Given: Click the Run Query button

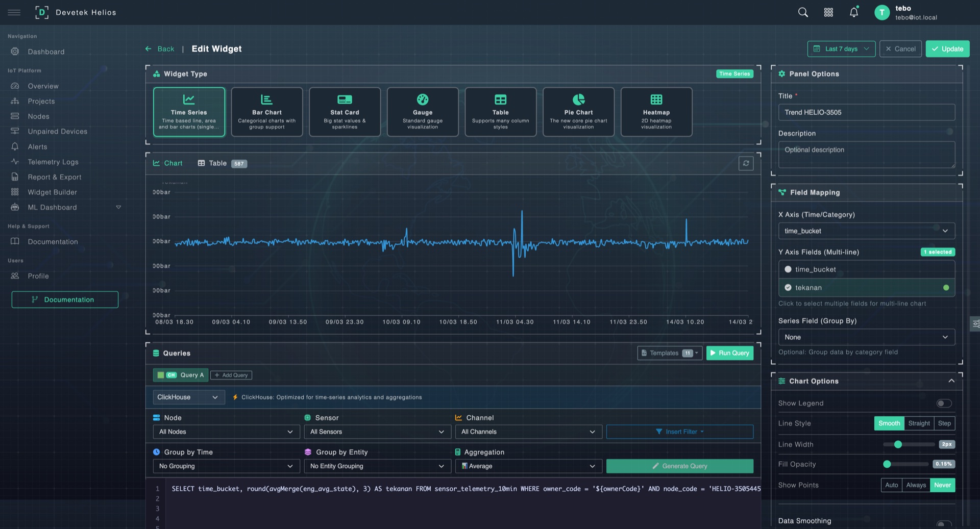Looking at the screenshot, I should [729, 353].
